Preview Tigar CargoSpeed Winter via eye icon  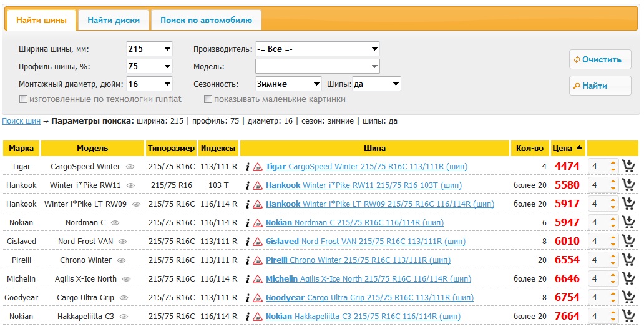click(x=130, y=167)
